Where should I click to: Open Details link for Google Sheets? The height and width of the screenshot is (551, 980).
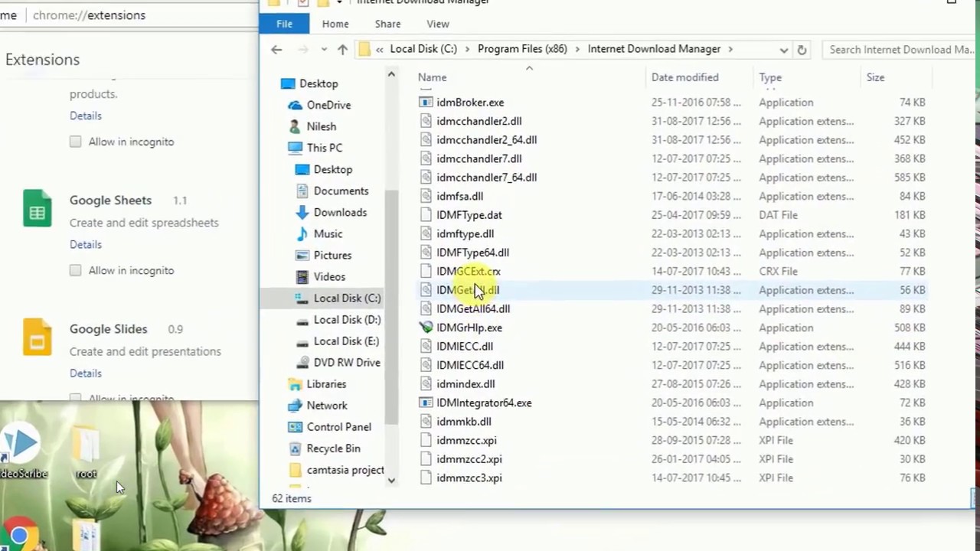86,244
